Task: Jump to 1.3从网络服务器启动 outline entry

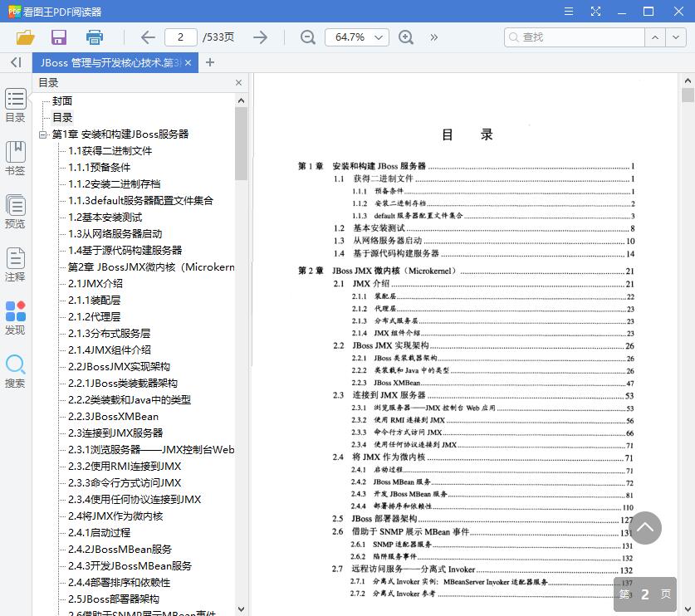Action: [115, 233]
